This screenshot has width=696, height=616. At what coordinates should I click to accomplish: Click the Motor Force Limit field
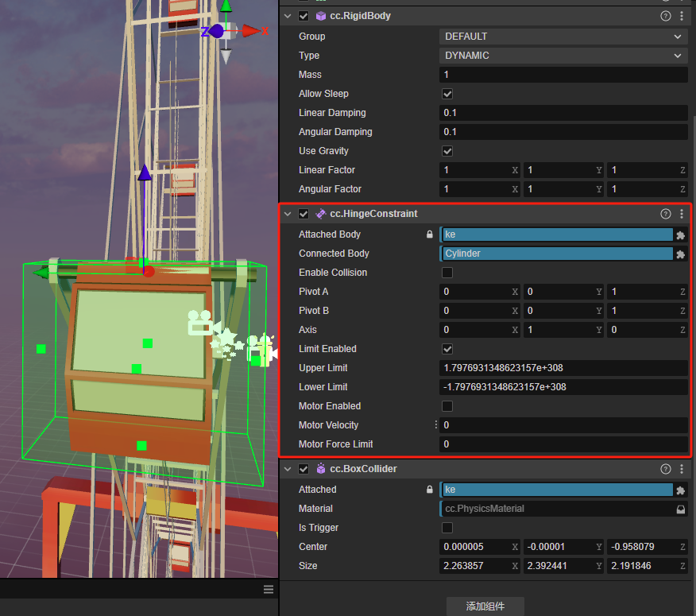pyautogui.click(x=563, y=444)
